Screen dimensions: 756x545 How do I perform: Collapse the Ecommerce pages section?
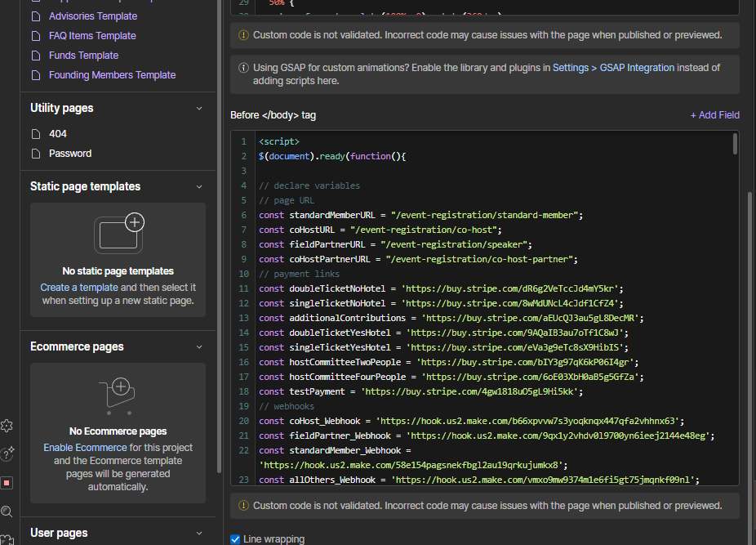click(199, 346)
